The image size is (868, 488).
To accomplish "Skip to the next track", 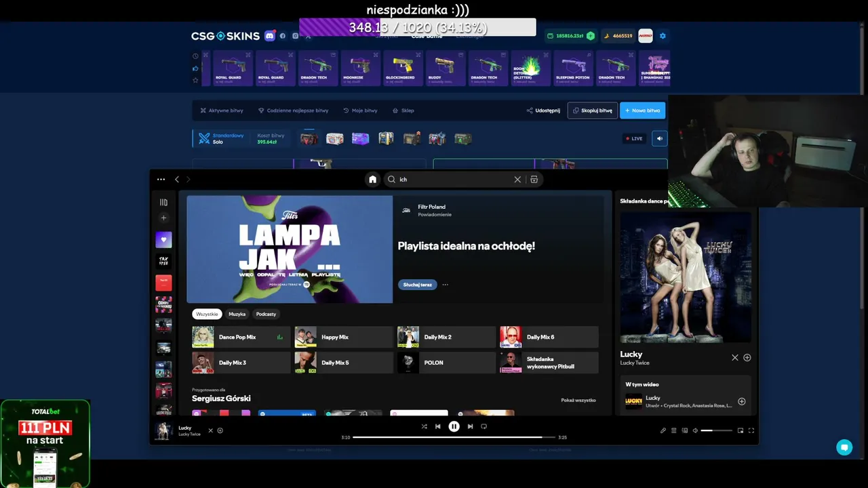I will tap(470, 426).
